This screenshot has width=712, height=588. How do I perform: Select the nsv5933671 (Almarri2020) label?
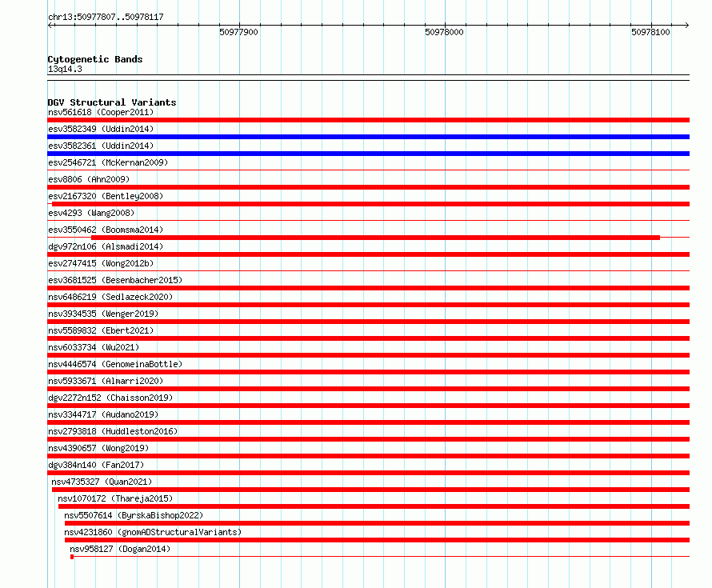(x=106, y=381)
